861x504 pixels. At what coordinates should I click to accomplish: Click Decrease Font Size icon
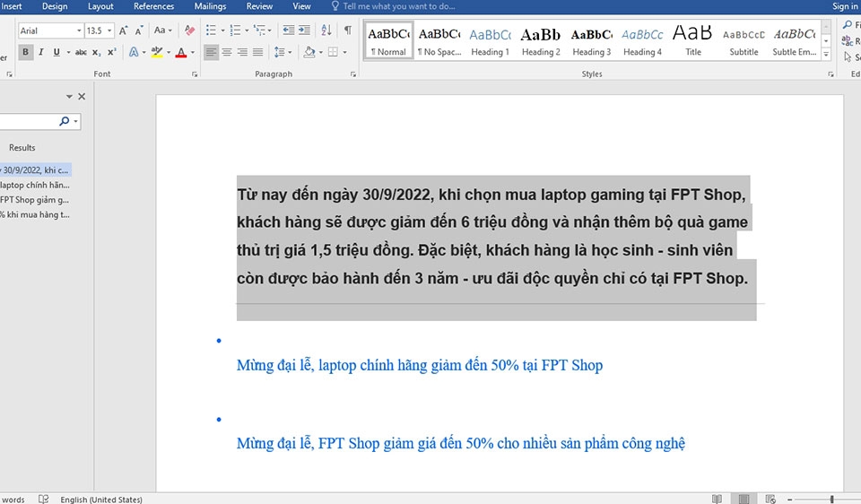click(x=139, y=30)
